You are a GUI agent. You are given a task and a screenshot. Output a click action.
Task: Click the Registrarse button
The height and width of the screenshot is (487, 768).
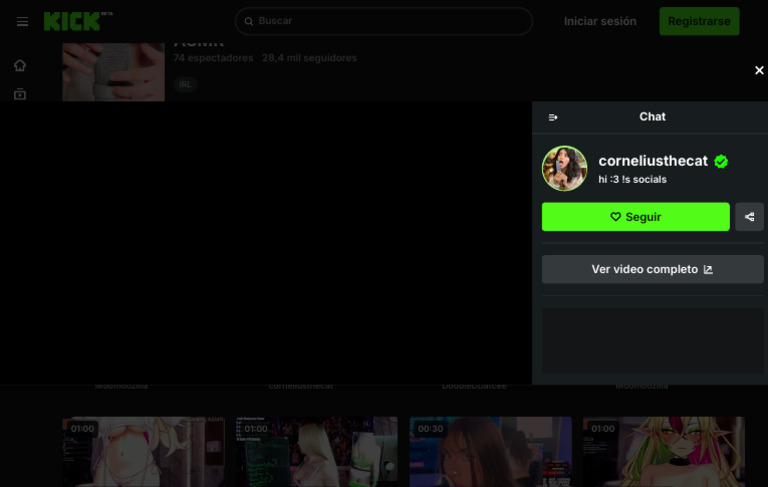pos(699,21)
